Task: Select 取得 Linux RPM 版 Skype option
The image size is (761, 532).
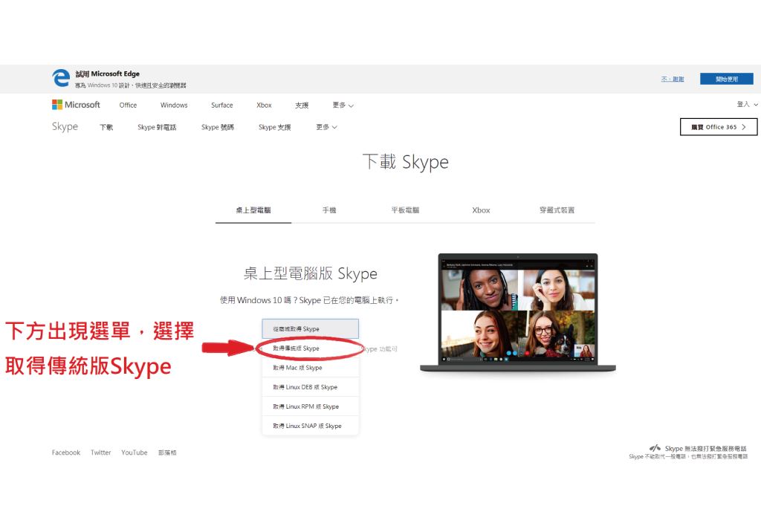Action: coord(310,406)
